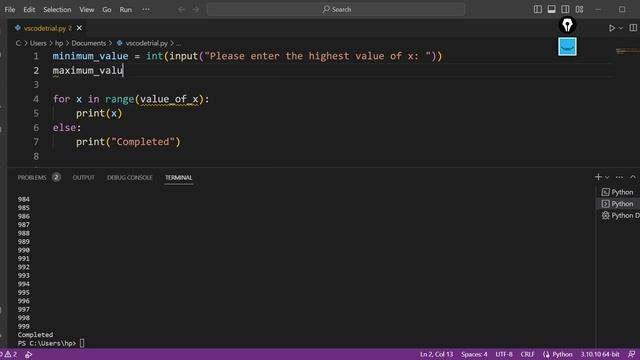The image size is (640, 360).
Task: Click the CRLF end of line status
Action: click(527, 354)
